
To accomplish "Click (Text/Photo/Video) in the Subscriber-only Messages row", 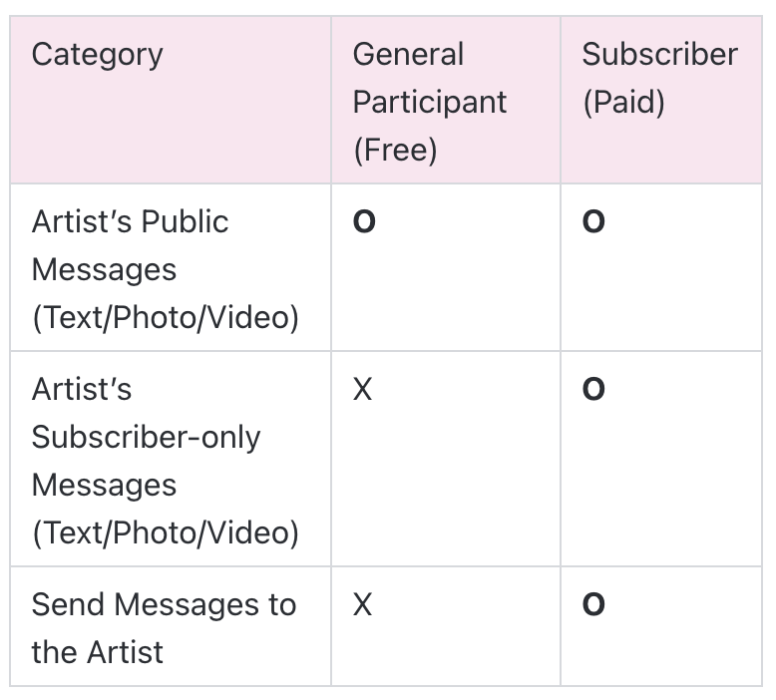I will pyautogui.click(x=166, y=533).
